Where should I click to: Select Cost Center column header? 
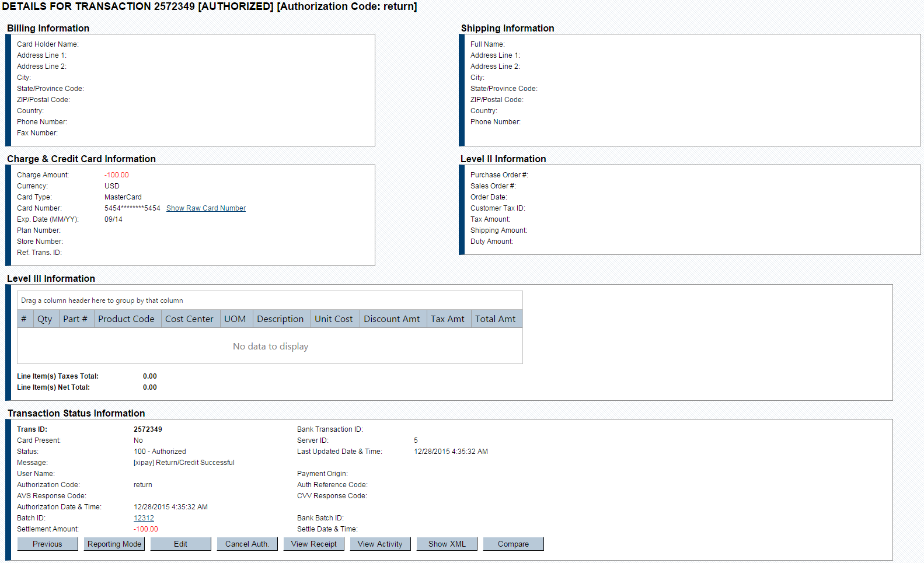pyautogui.click(x=189, y=319)
